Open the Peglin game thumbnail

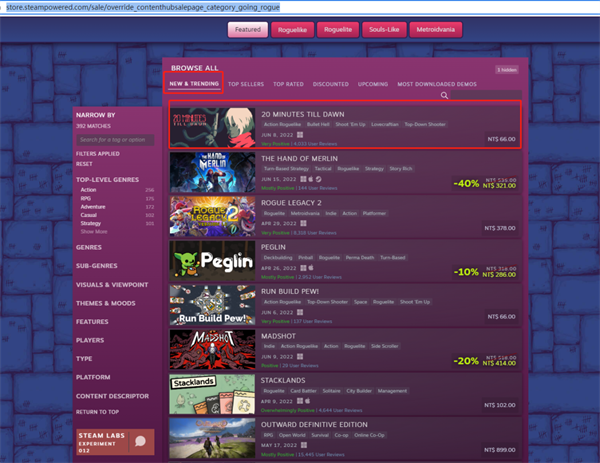coord(212,261)
